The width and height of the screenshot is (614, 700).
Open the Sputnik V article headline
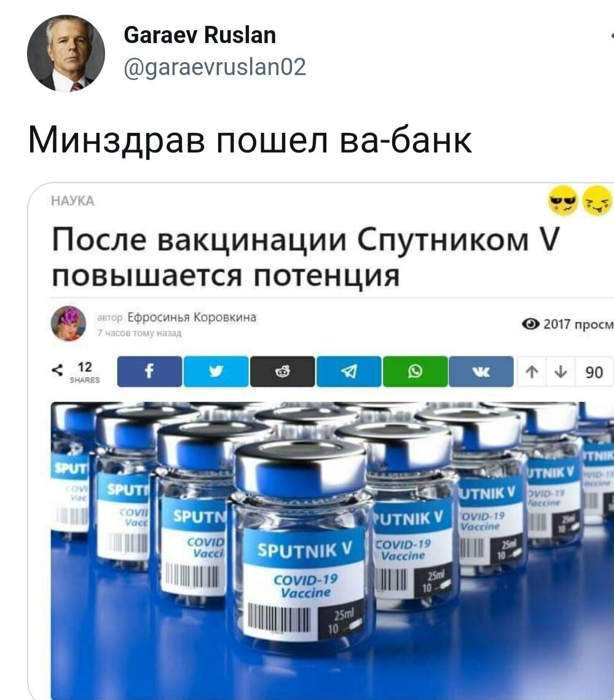(x=305, y=258)
